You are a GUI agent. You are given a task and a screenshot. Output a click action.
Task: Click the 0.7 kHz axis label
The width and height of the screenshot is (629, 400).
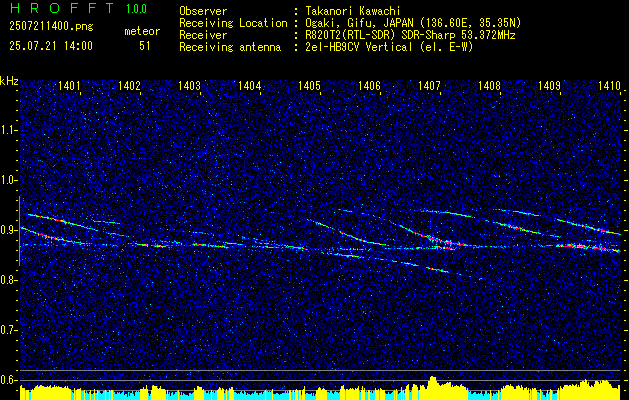point(8,330)
